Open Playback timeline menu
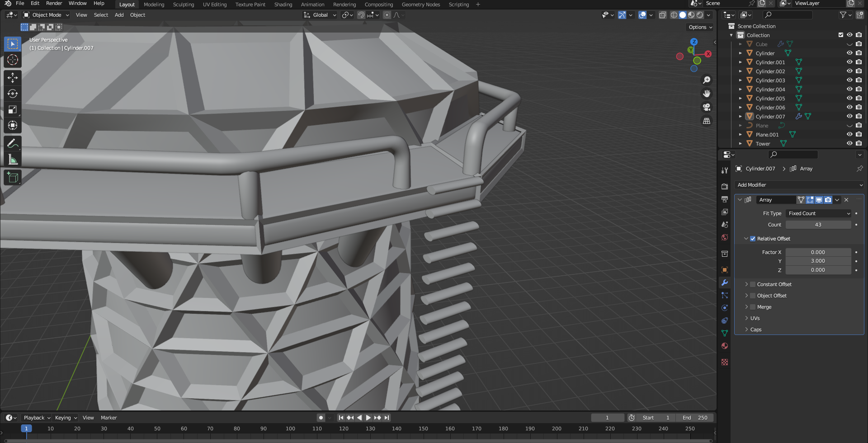This screenshot has width=868, height=443. 37,418
